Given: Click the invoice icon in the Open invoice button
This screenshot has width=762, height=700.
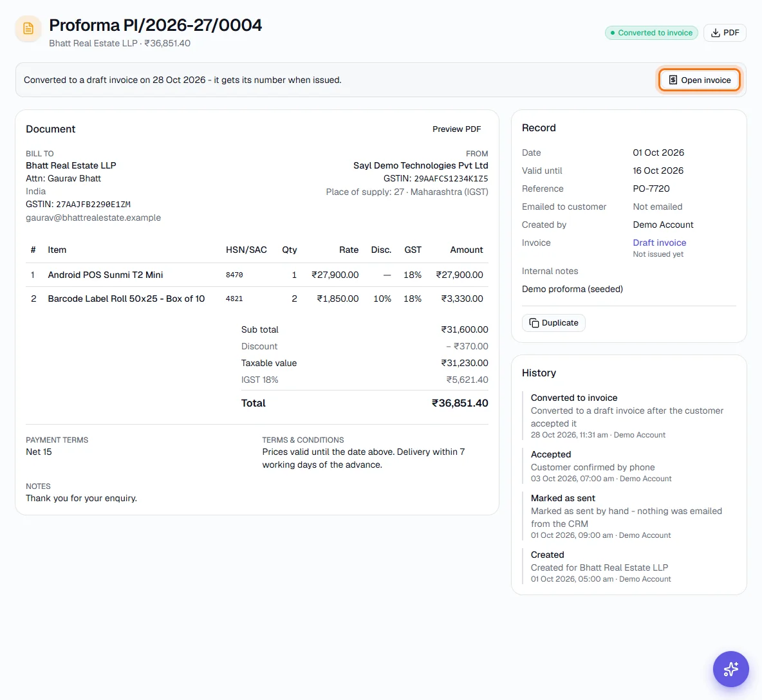Looking at the screenshot, I should point(673,80).
